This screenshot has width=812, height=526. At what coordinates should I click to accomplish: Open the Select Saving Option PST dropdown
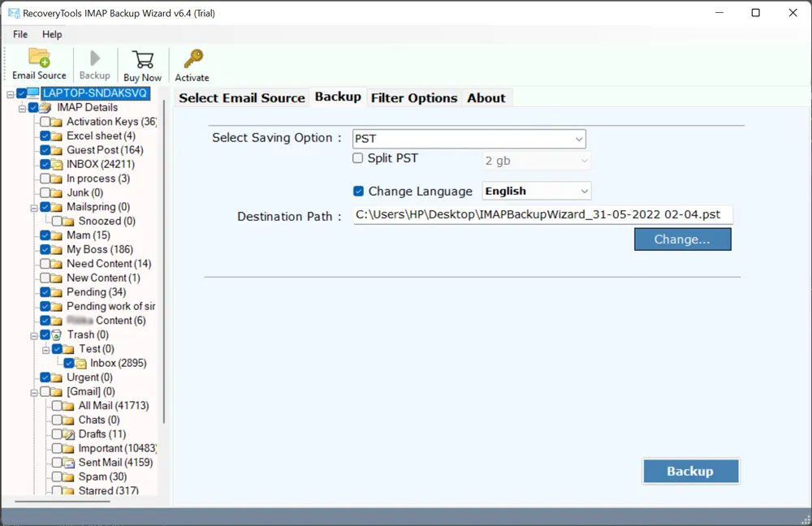click(x=469, y=139)
